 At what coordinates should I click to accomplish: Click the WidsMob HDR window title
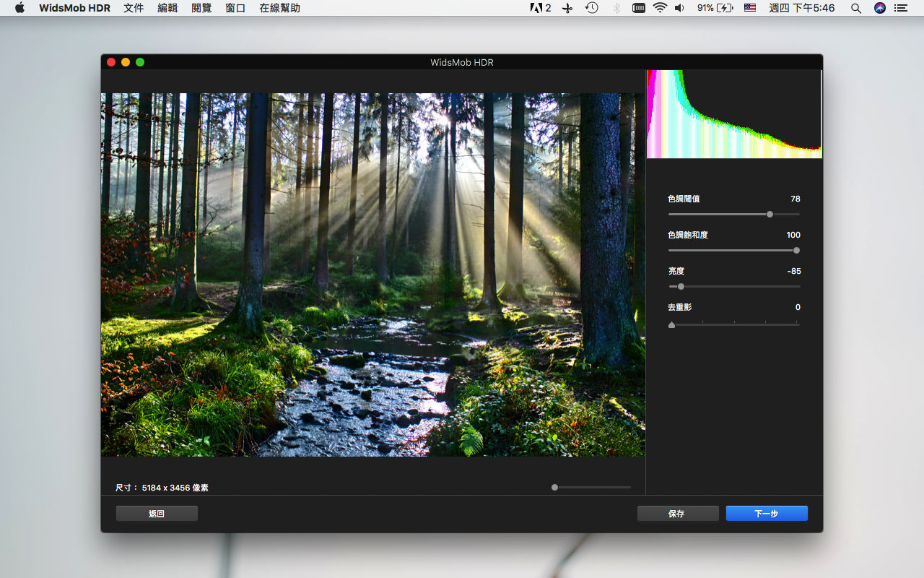(462, 62)
